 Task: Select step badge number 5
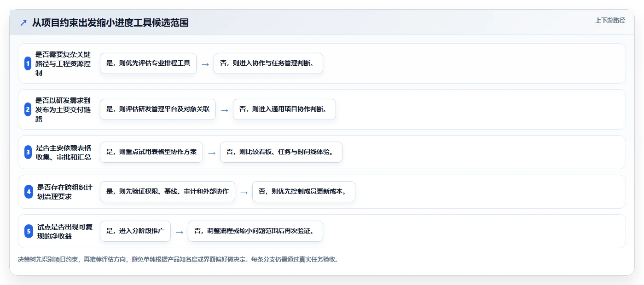(29, 231)
